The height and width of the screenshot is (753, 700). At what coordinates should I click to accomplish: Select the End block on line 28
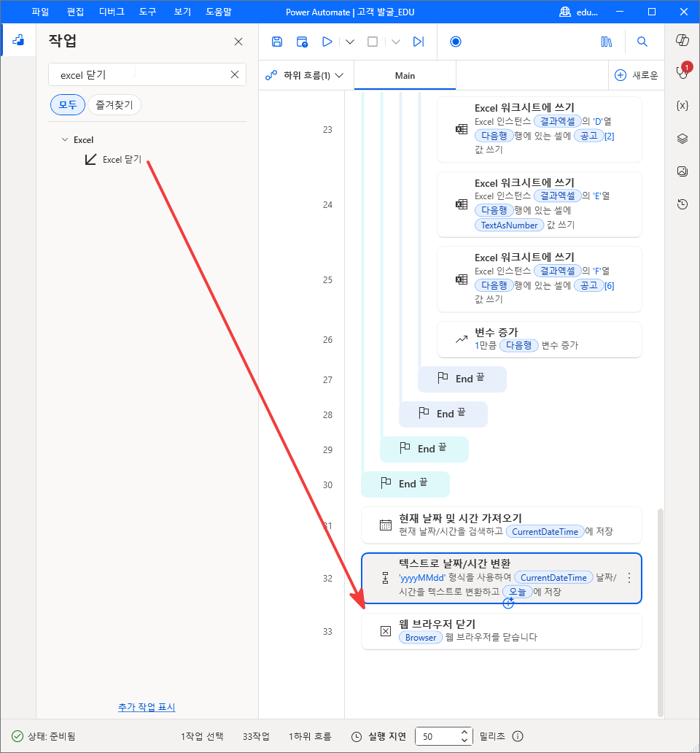(x=443, y=414)
